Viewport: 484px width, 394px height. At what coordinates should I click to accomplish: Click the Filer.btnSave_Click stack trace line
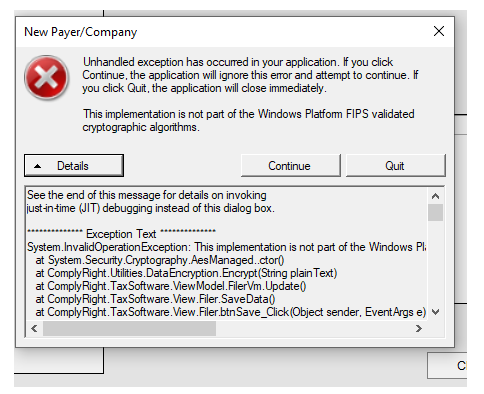231,312
